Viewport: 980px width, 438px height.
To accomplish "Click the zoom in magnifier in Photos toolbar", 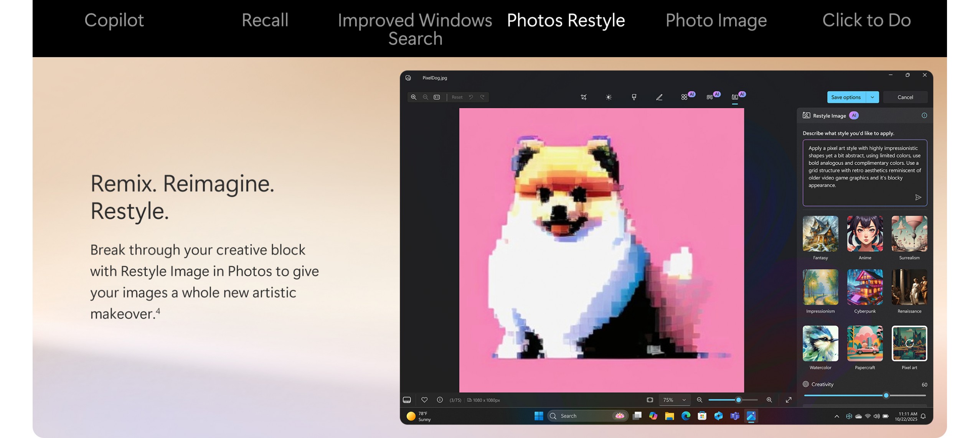I will 414,97.
